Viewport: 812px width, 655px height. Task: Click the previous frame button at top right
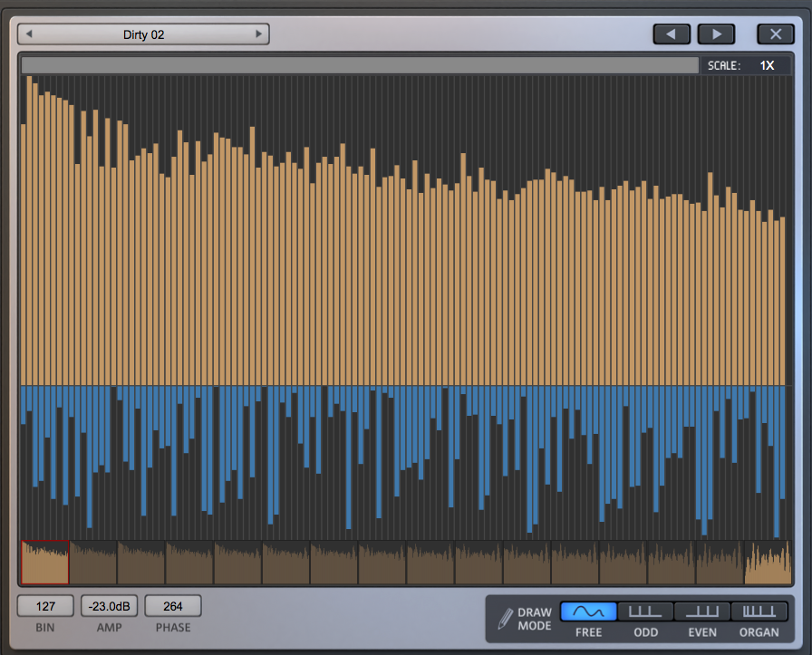[x=672, y=34]
